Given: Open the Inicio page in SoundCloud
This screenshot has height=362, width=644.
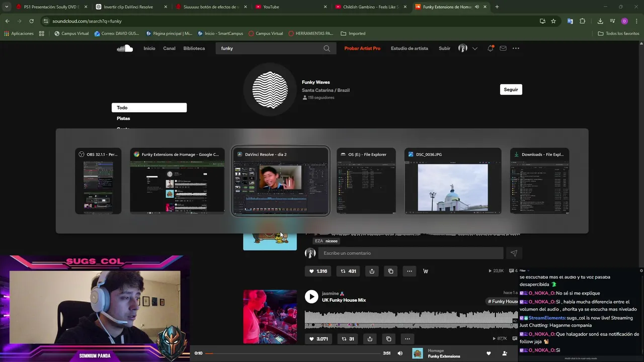Looking at the screenshot, I should pyautogui.click(x=149, y=48).
